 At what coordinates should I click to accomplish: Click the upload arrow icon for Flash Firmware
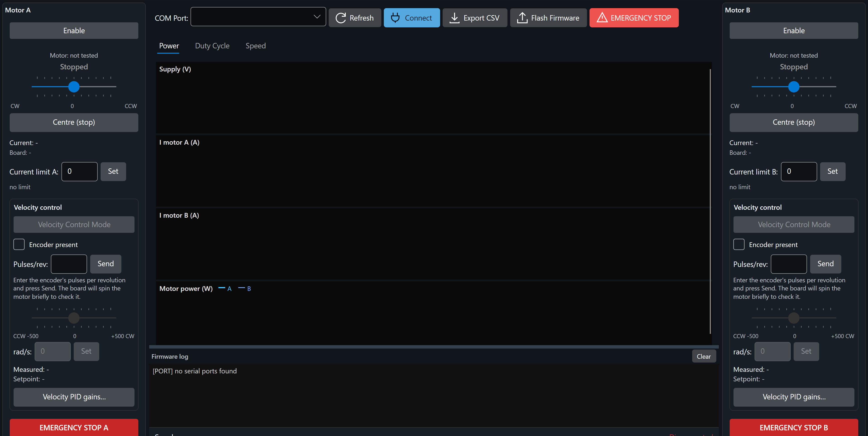pyautogui.click(x=522, y=18)
